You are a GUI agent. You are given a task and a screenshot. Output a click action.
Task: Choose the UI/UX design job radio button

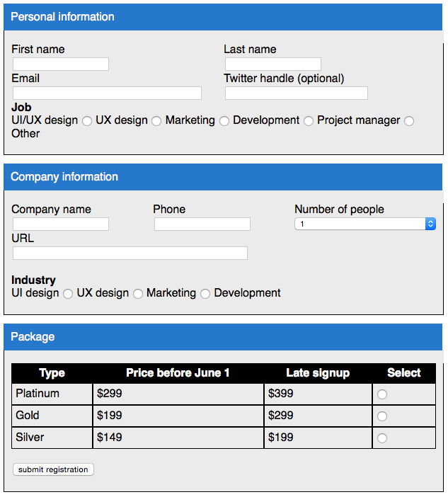[x=87, y=121]
